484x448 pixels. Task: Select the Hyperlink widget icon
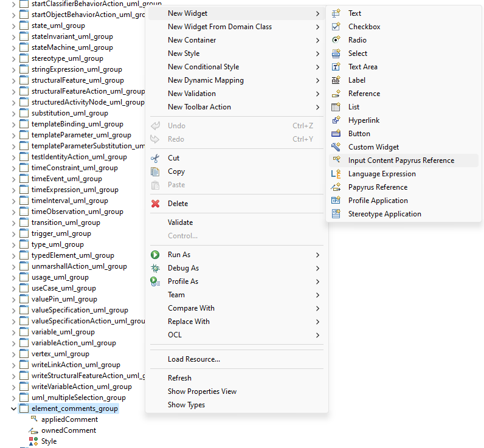click(x=336, y=120)
